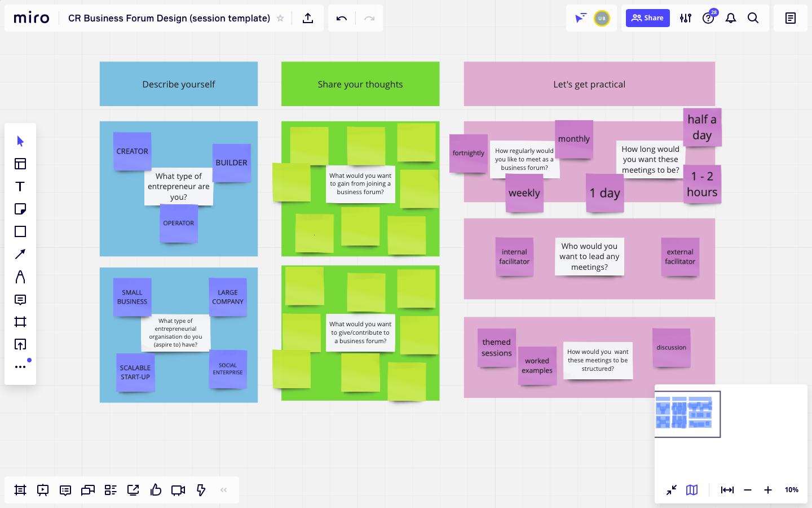Select the Sticky note tool
This screenshot has width=812, height=508.
click(20, 209)
